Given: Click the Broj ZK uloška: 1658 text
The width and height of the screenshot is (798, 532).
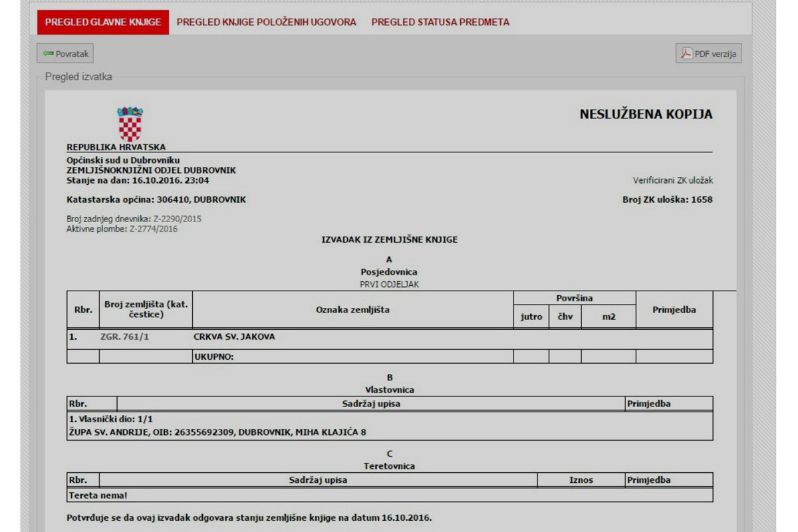Looking at the screenshot, I should coord(667,199).
